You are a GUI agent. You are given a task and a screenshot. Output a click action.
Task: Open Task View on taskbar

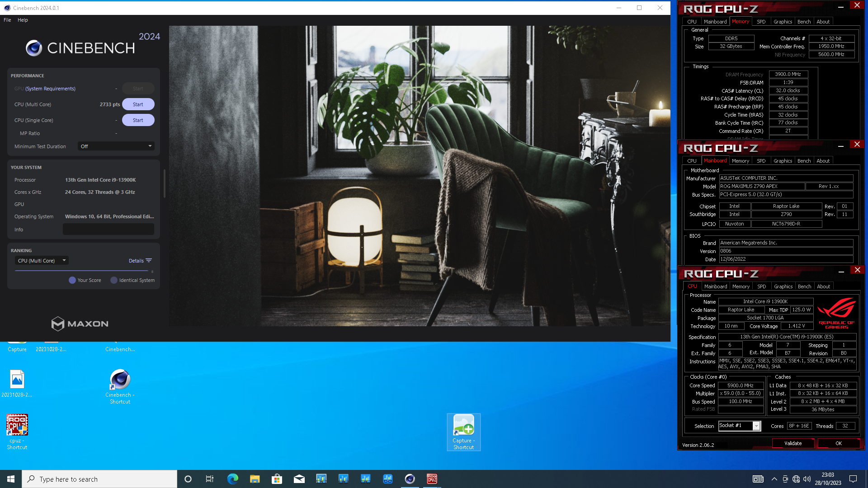(x=210, y=479)
